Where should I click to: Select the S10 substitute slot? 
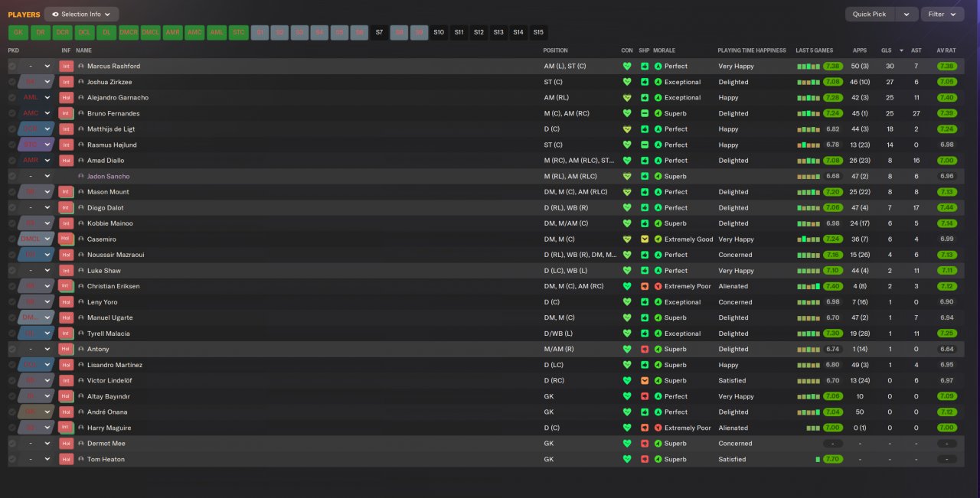pos(439,32)
